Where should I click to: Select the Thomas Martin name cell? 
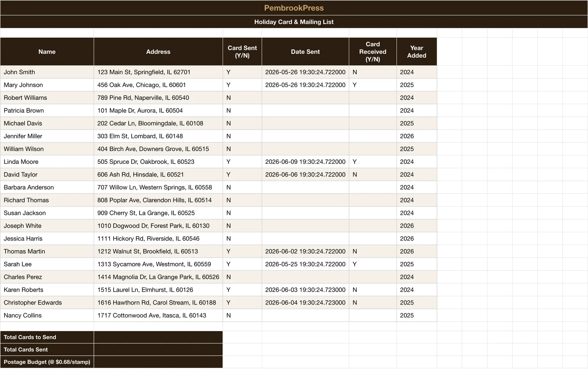47,251
